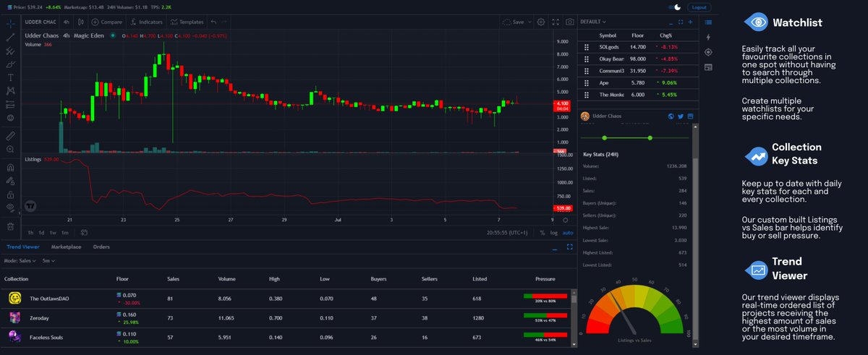The image size is (868, 355).
Task: Open Udder Chaos Twitter link
Action: [x=681, y=116]
